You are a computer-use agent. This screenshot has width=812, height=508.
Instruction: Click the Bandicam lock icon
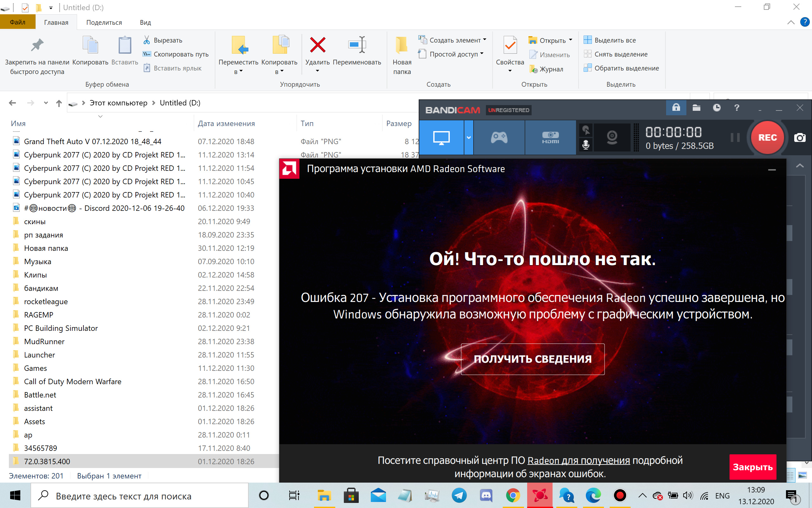click(676, 108)
